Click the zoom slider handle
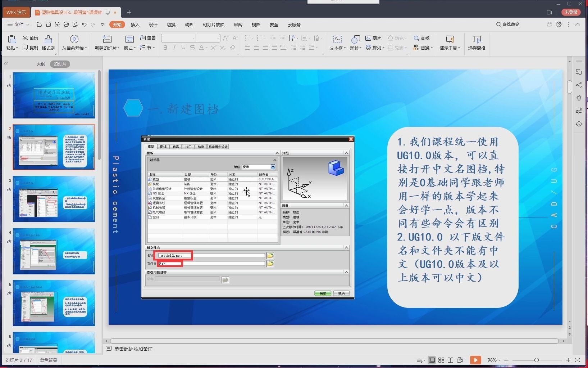 [536, 360]
